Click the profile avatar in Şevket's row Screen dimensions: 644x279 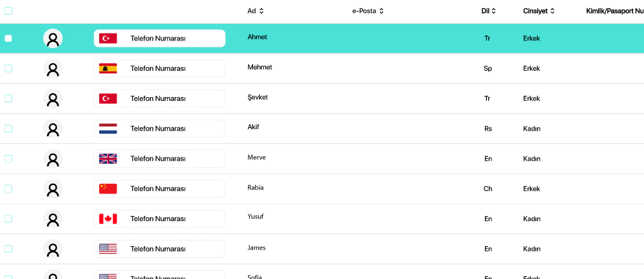[x=53, y=98]
